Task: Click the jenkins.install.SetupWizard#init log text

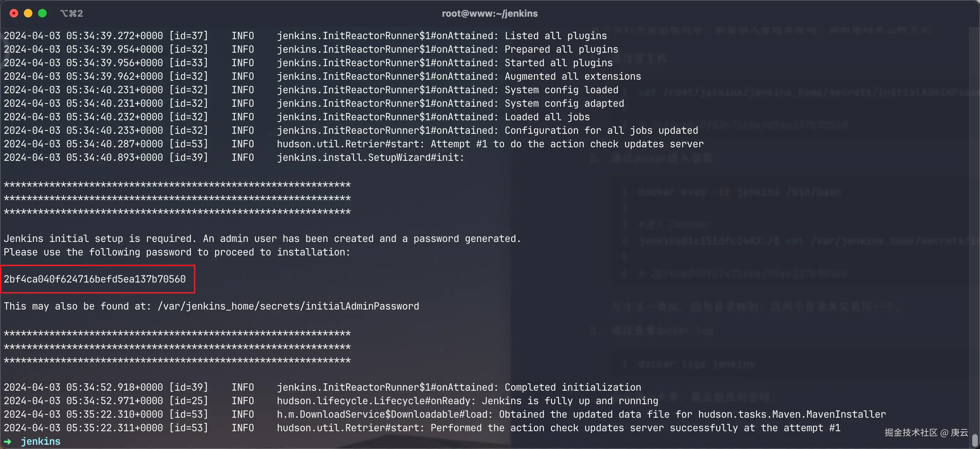Action: (x=370, y=158)
